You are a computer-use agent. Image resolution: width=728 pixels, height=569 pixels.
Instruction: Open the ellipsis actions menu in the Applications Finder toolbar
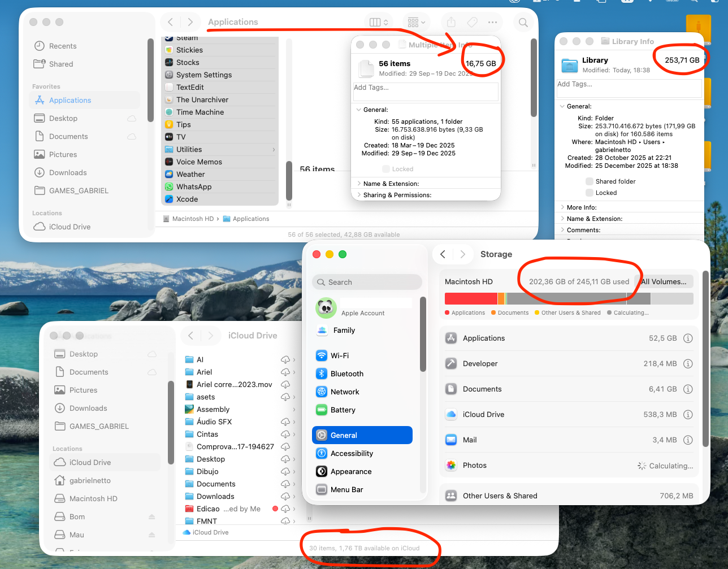[492, 22]
